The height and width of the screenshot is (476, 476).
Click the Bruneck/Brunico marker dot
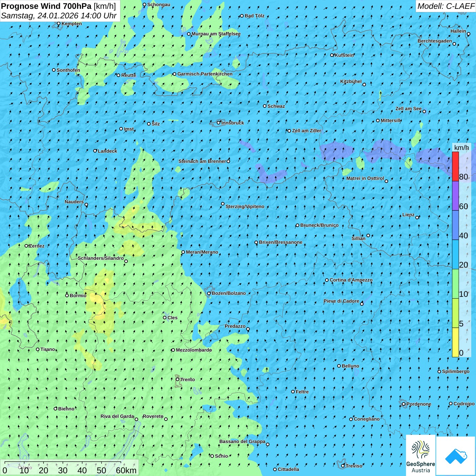[x=297, y=225]
